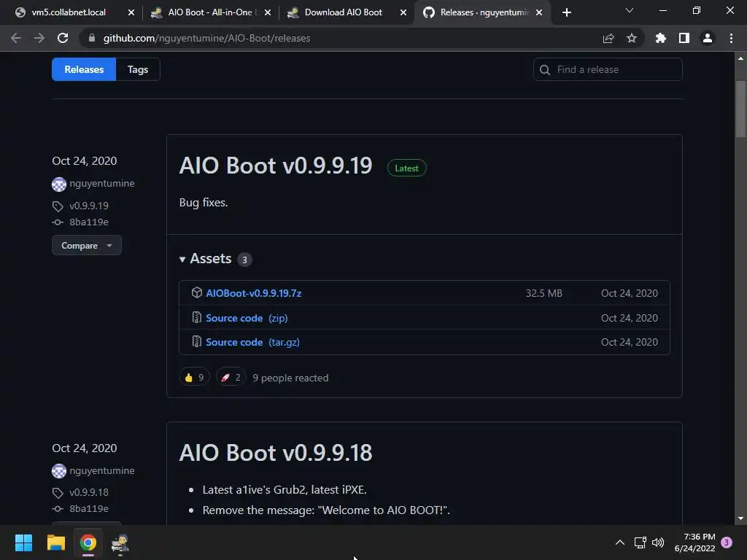Screen dimensions: 747x560
Task: Switch to the Tags view
Action: click(138, 69)
